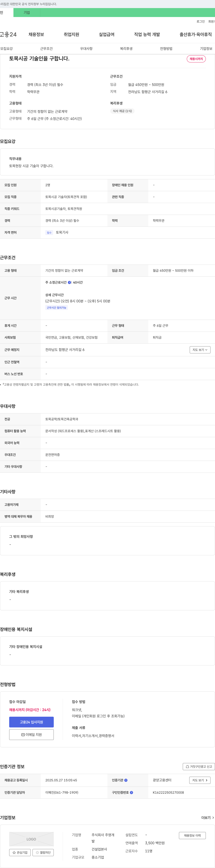Click the 채용시까지 badge near title
215x868 pixels.
click(x=196, y=59)
